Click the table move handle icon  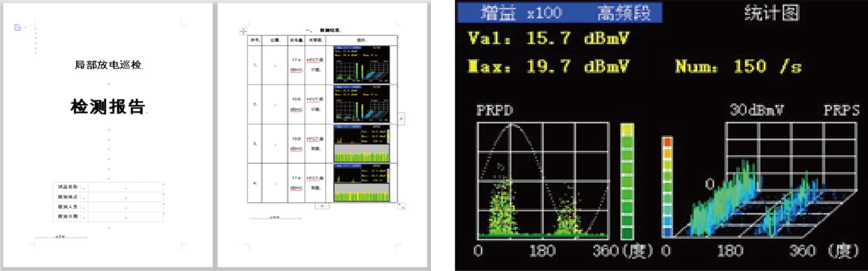coord(243,30)
